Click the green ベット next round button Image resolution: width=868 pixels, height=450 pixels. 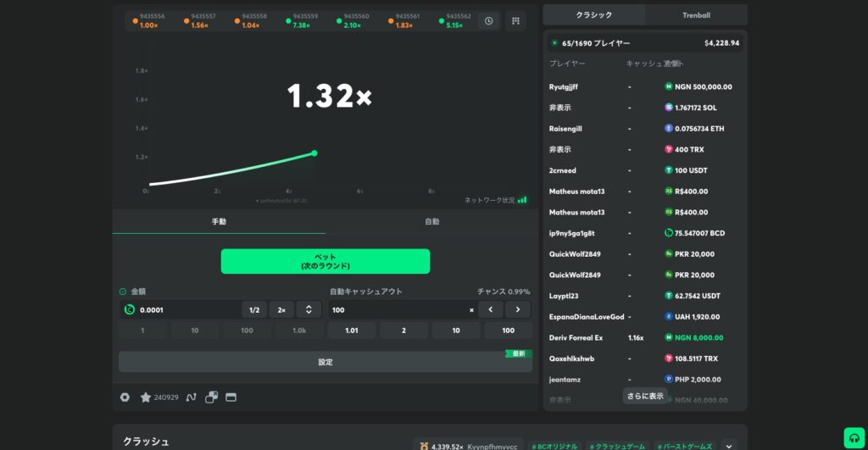tap(325, 261)
